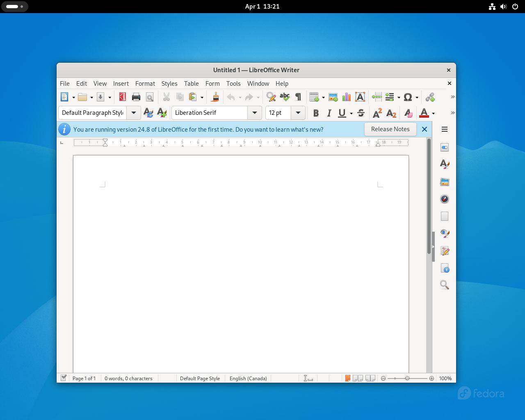
Task: Insert a text box
Action: point(360,97)
